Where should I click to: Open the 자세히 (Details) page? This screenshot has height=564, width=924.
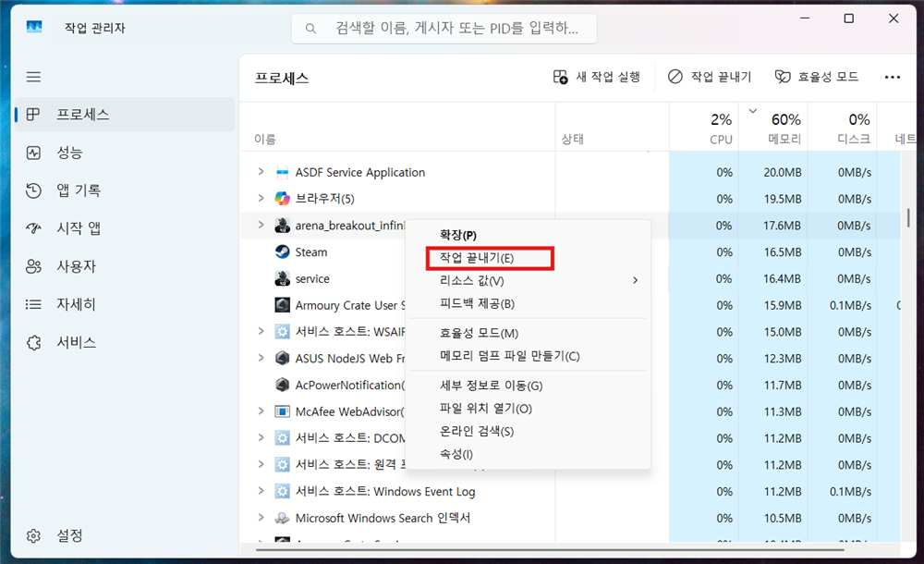[125, 304]
